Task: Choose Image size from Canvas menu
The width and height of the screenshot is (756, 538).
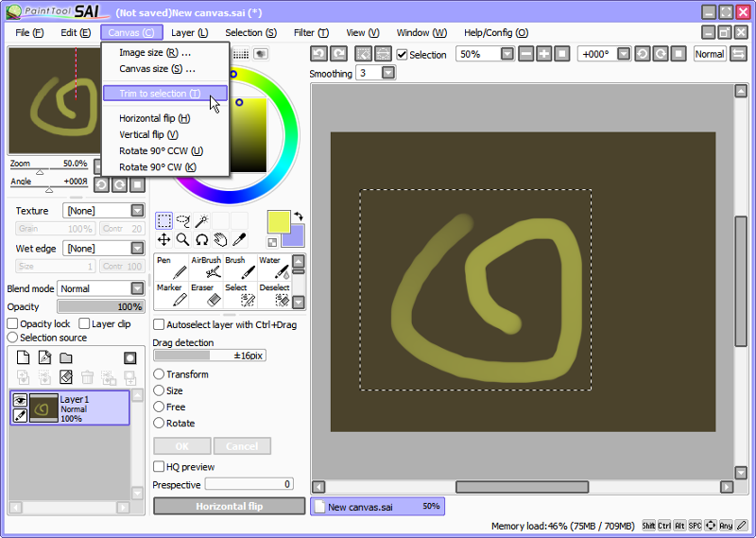Action: (164, 53)
